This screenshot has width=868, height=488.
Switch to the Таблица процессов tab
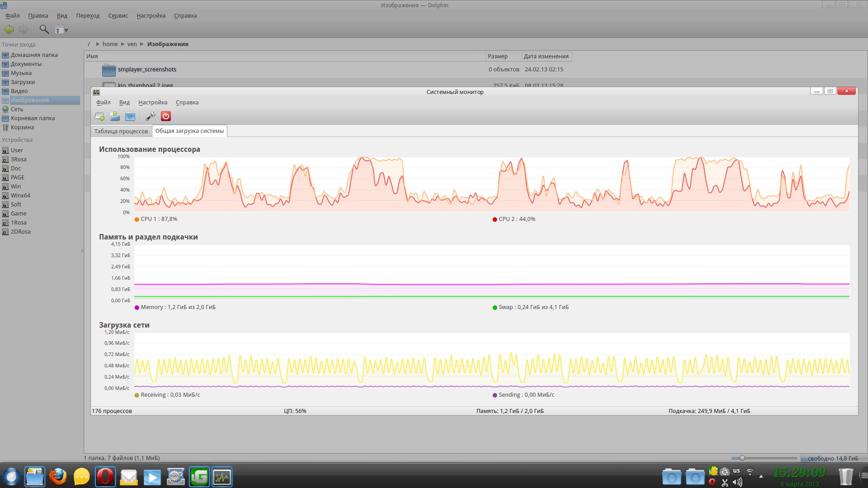coord(121,131)
